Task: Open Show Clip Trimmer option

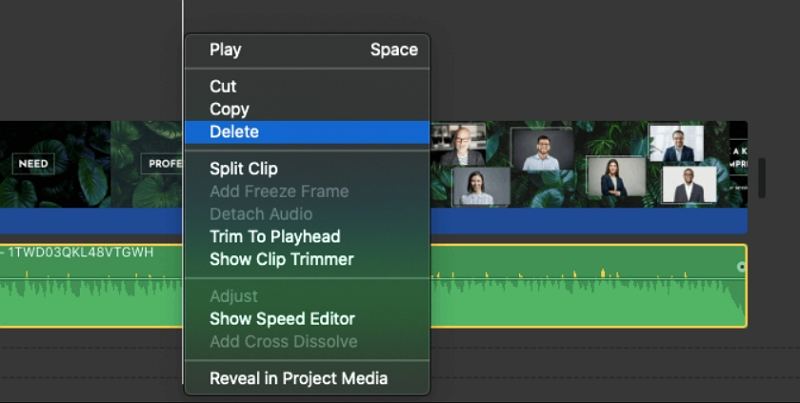Action: tap(307, 259)
